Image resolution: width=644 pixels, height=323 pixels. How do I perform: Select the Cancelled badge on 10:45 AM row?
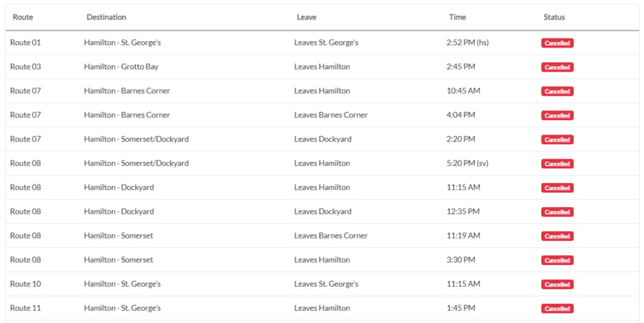point(557,91)
